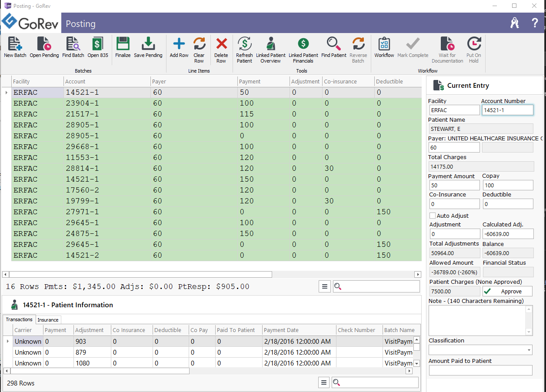Click the Put On Hold icon
The height and width of the screenshot is (392, 546).
click(474, 44)
